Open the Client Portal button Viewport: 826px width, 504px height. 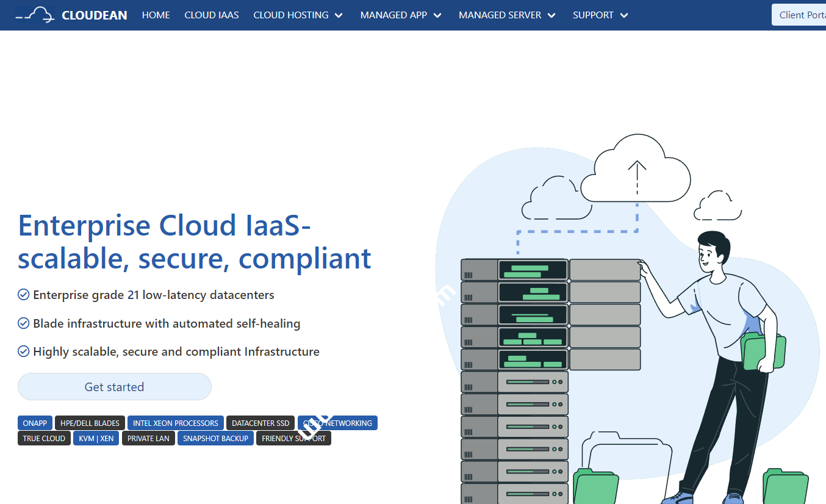[799, 15]
